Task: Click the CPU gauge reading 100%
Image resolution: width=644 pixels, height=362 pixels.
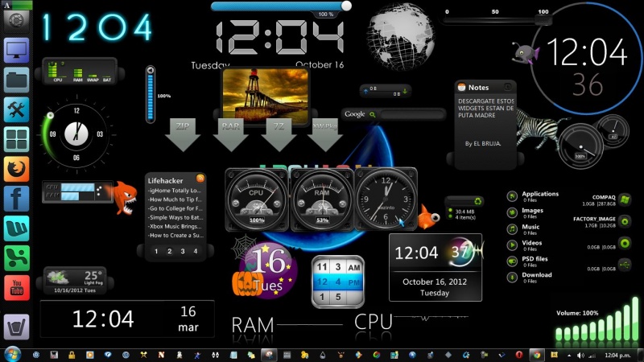Action: pyautogui.click(x=256, y=200)
